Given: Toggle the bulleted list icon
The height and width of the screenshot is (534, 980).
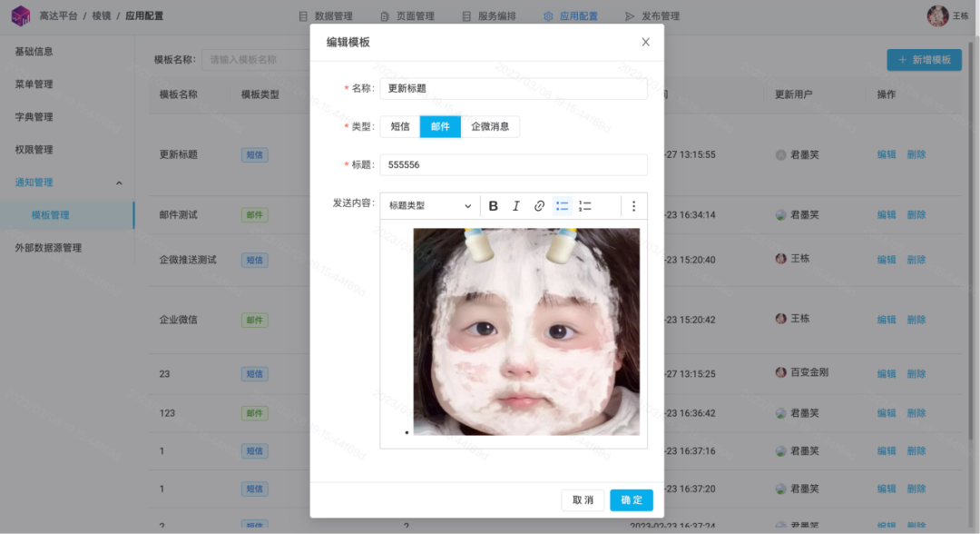Looking at the screenshot, I should pyautogui.click(x=562, y=206).
